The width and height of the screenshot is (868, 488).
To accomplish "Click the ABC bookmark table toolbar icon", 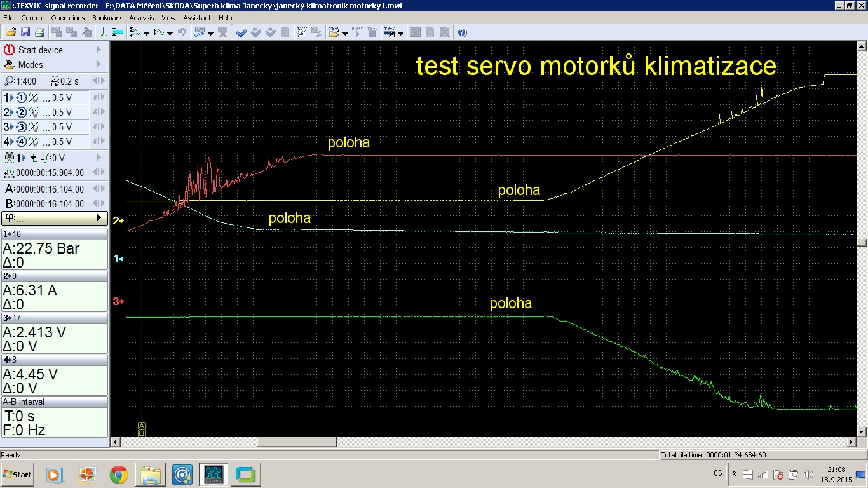I will point(389,32).
